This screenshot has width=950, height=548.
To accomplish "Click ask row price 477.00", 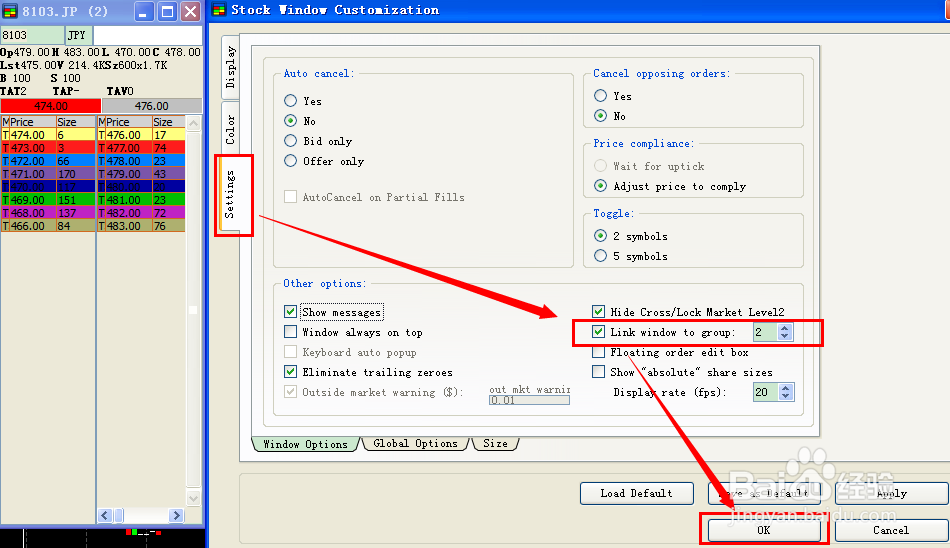I will click(124, 148).
